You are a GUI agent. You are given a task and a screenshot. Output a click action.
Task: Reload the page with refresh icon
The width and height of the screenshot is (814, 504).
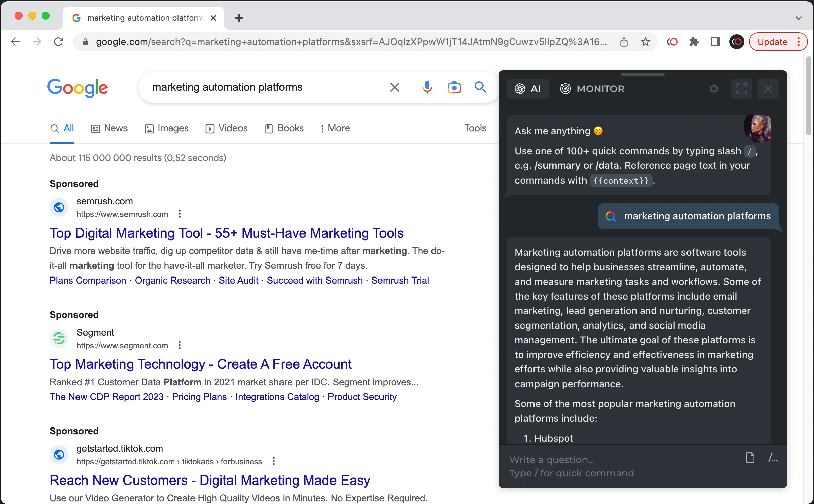coord(59,42)
